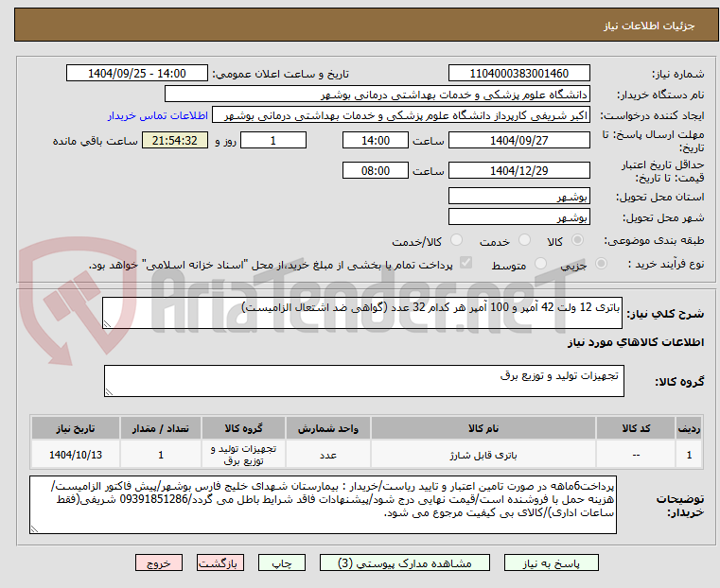This screenshot has height=588, width=720.
Task: Click the 'گروه کالا' column header
Action: (243, 428)
